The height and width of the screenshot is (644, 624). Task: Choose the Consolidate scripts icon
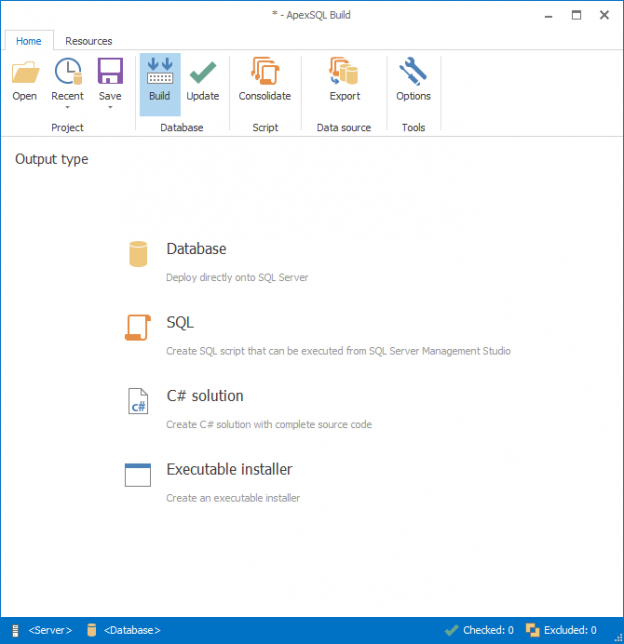(x=265, y=71)
